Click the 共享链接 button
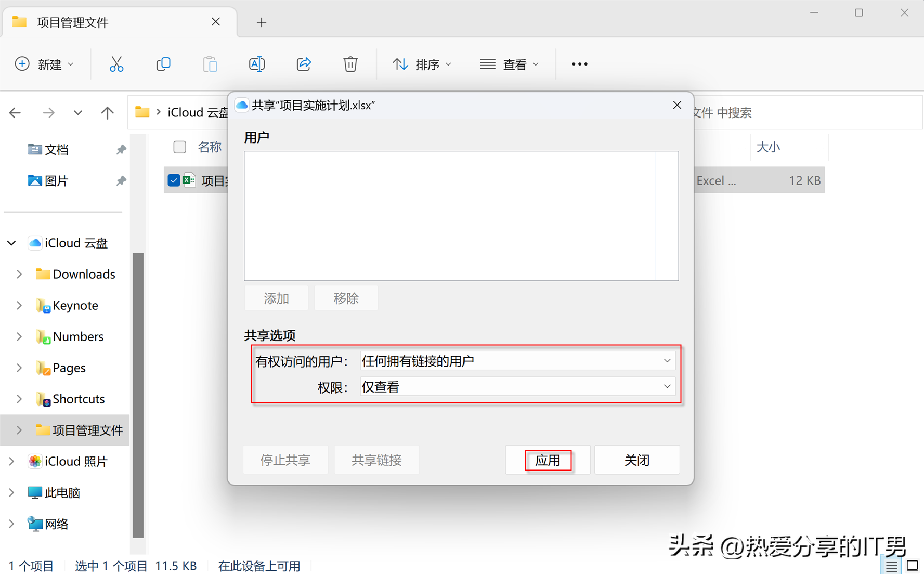924x574 pixels. pos(376,460)
